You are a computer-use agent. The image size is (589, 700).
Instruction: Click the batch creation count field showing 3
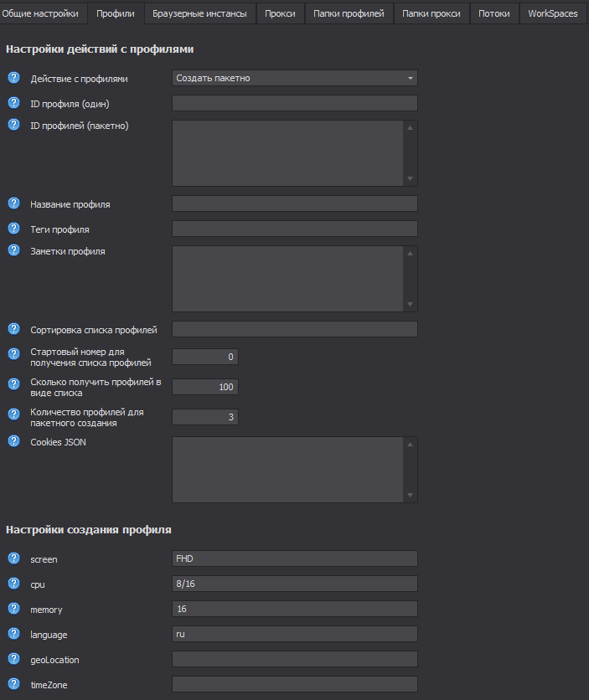[x=204, y=416]
